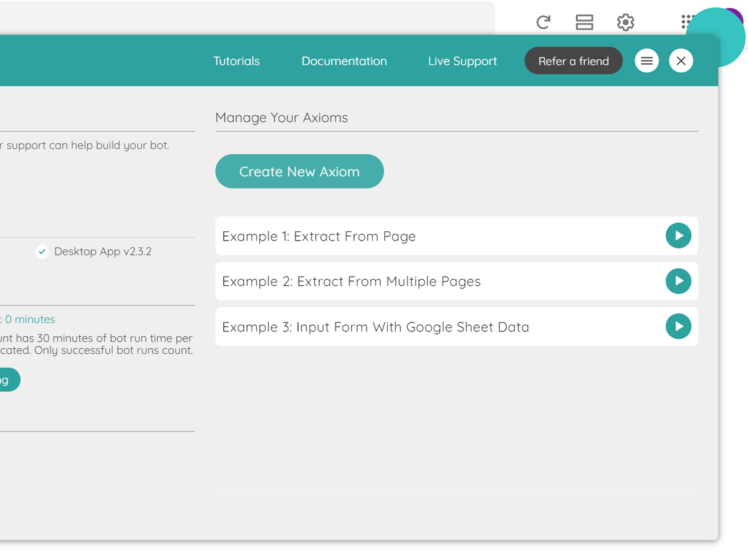Viewport: 748px width, 560px height.
Task: Open the Documentation menu item
Action: point(344,61)
